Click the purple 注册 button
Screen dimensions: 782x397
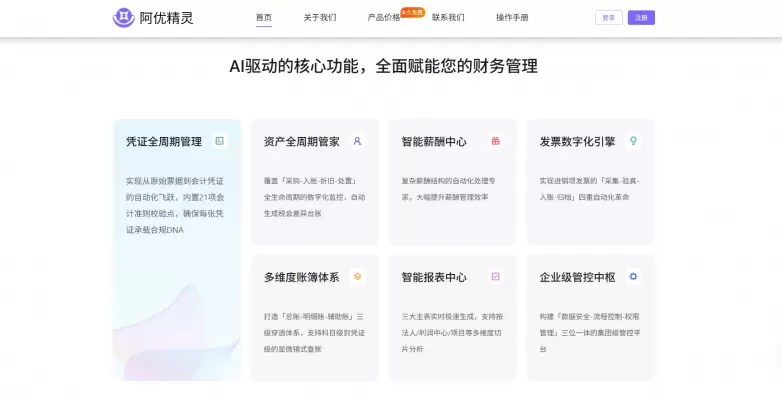pyautogui.click(x=641, y=17)
